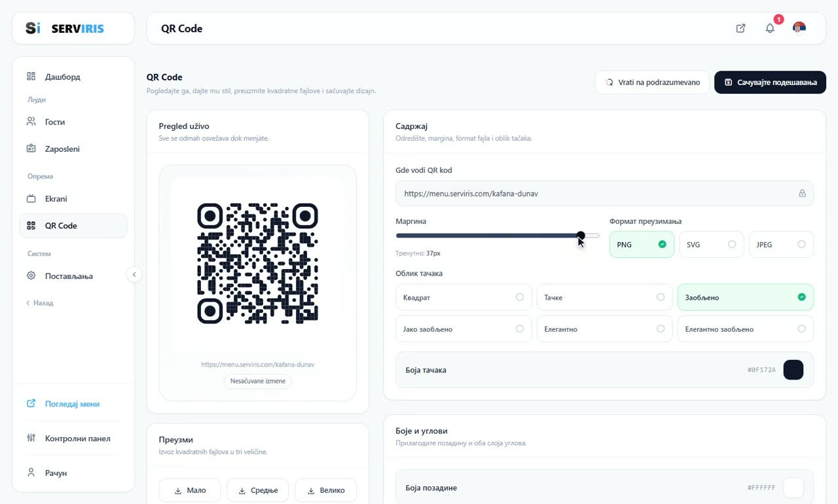Choose Тачке dot shape
This screenshot has height=504, width=838.
604,297
